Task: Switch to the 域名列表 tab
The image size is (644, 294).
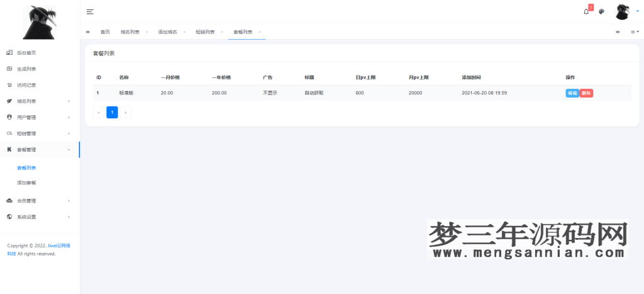Action: pyautogui.click(x=130, y=31)
